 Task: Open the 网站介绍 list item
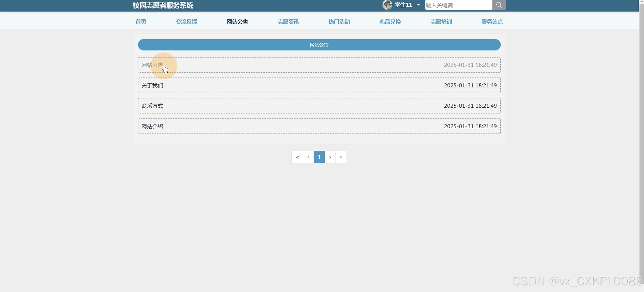152,127
